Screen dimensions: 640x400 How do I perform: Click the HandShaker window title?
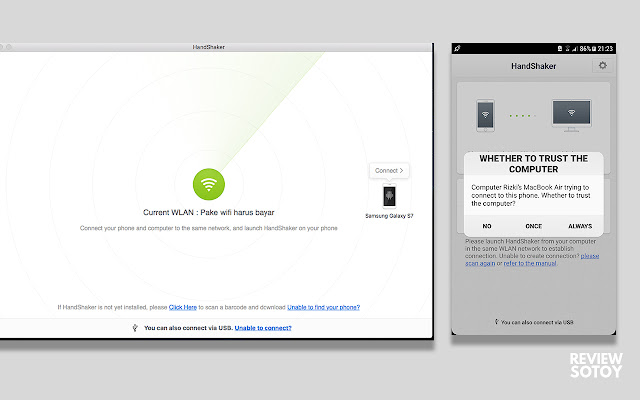209,47
